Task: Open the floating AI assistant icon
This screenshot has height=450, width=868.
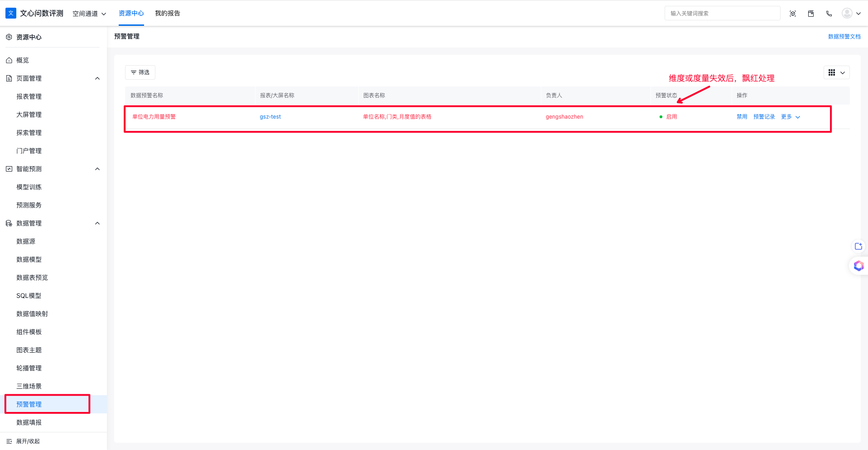Action: [858, 266]
